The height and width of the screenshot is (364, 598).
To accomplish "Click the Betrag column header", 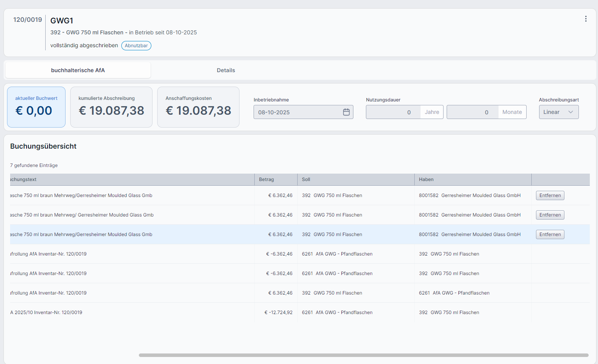I will point(266,179).
